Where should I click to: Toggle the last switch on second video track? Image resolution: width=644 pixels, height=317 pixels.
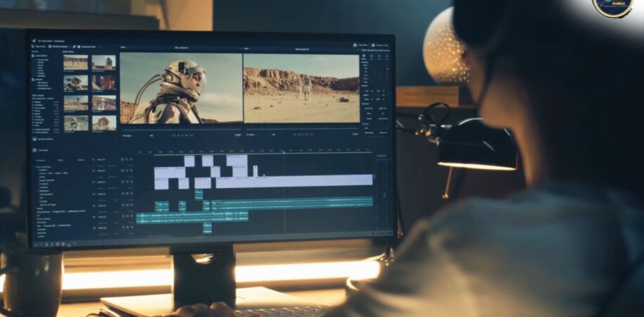coord(132,171)
